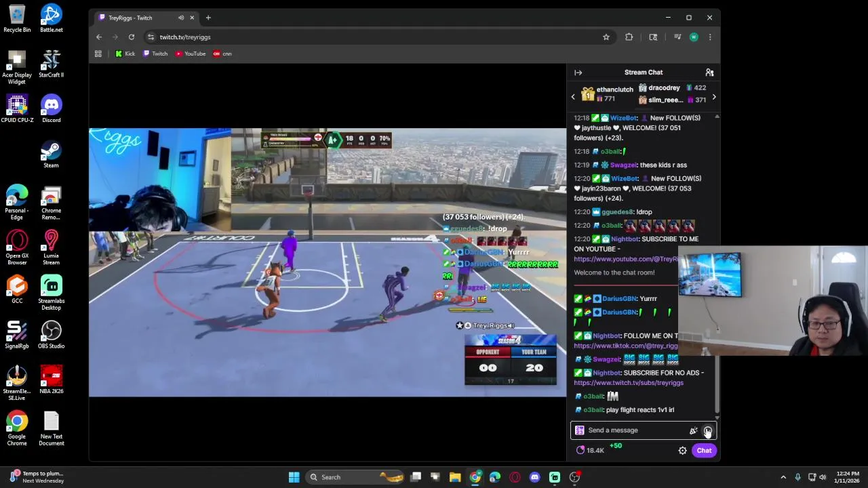Open the Chrome profile avatar

point(694,37)
